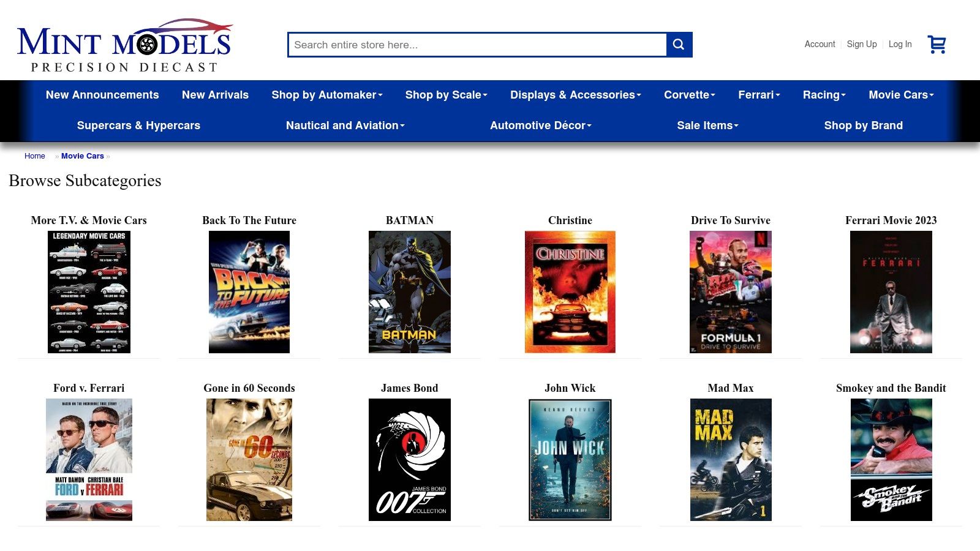Expand the Shop by Scale menu
The height and width of the screenshot is (551, 980).
(446, 95)
